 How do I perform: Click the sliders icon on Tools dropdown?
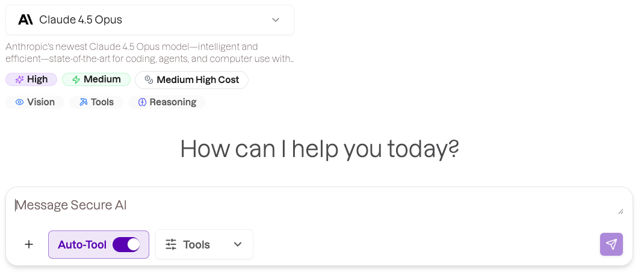tap(171, 244)
